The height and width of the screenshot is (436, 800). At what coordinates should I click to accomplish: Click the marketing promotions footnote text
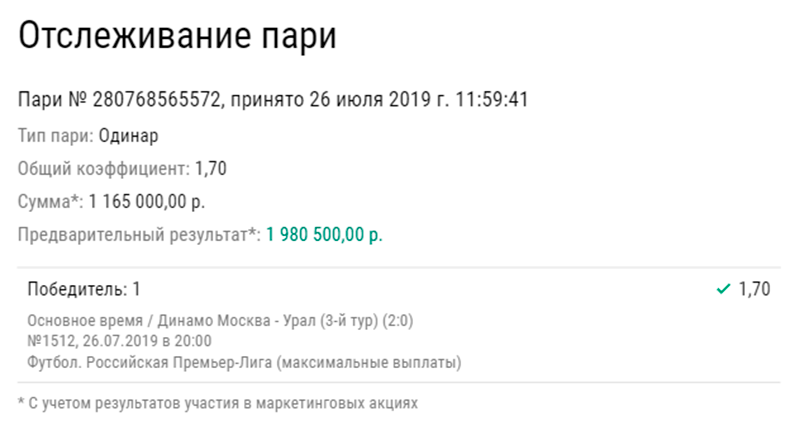tap(218, 404)
